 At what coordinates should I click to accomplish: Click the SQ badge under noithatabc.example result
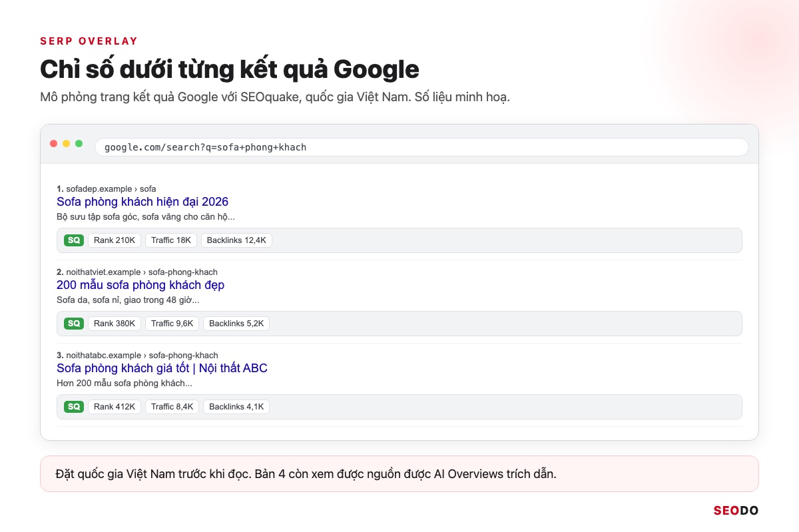pyautogui.click(x=74, y=407)
